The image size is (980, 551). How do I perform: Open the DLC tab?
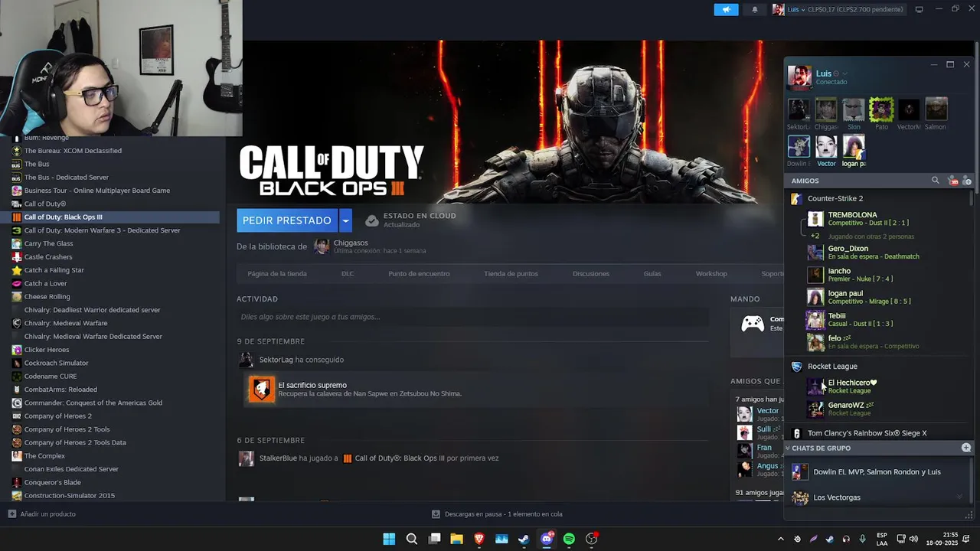point(348,273)
